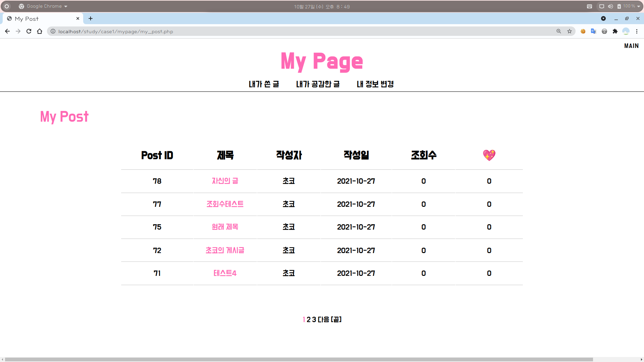Click the horizontal scrollbar at the bottom
The image size is (644, 362).
299,359
